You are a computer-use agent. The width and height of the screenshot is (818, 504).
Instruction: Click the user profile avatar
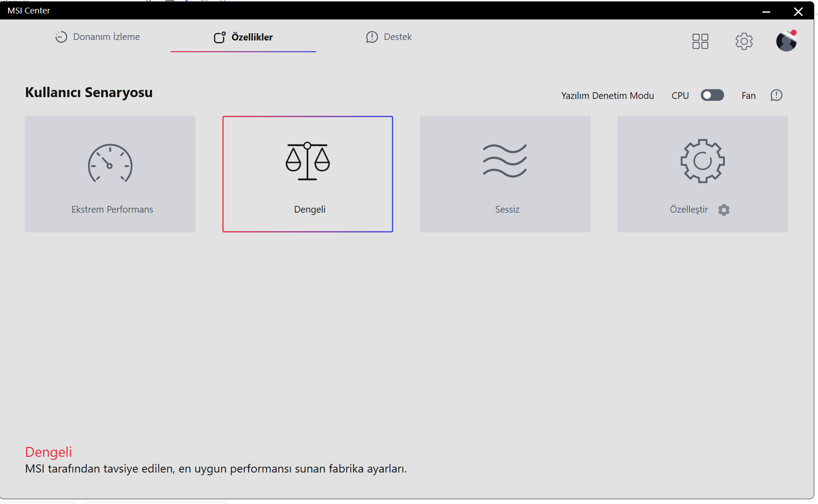[x=787, y=41]
